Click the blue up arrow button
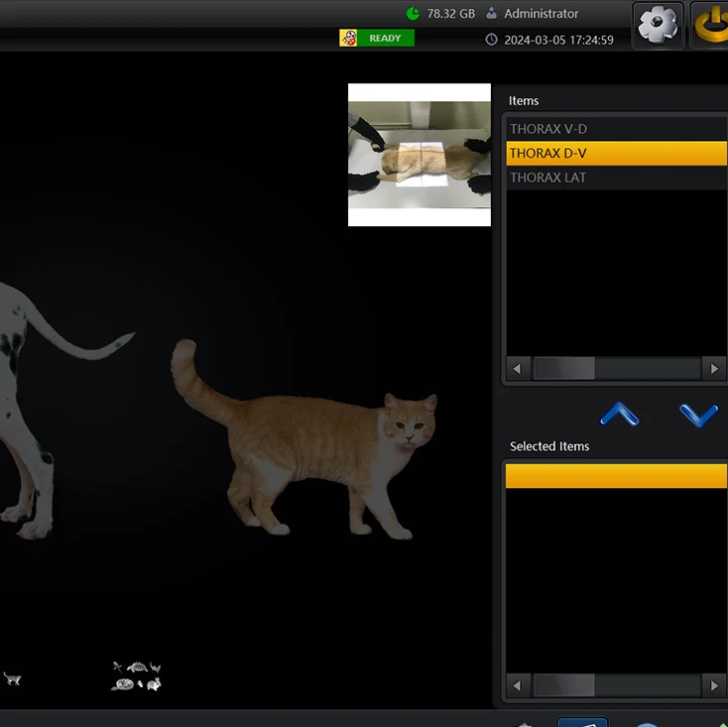Screen dimensions: 728x727 620,414
